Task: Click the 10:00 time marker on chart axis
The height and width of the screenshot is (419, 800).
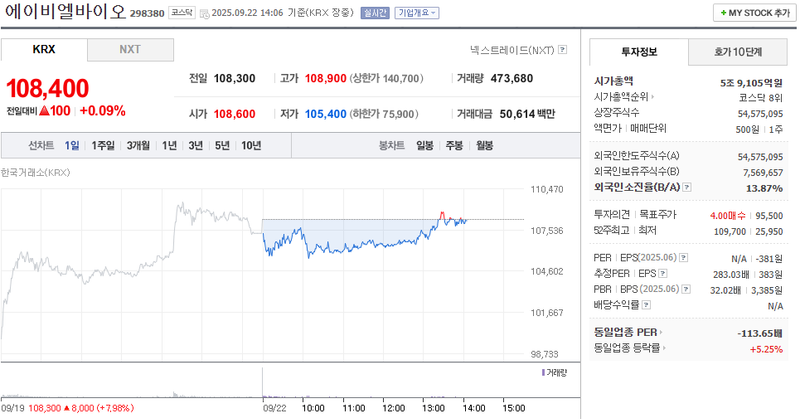Action: pos(313,408)
